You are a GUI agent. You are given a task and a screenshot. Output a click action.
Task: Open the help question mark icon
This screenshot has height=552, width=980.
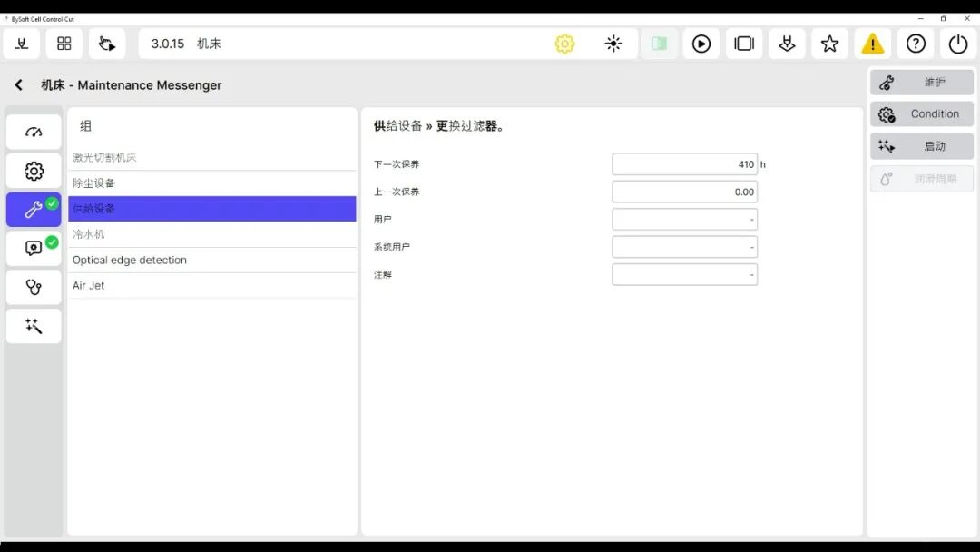pos(916,44)
